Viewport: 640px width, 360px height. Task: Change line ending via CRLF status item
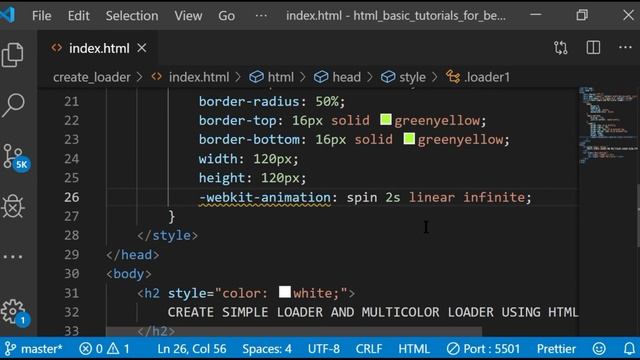(x=369, y=349)
